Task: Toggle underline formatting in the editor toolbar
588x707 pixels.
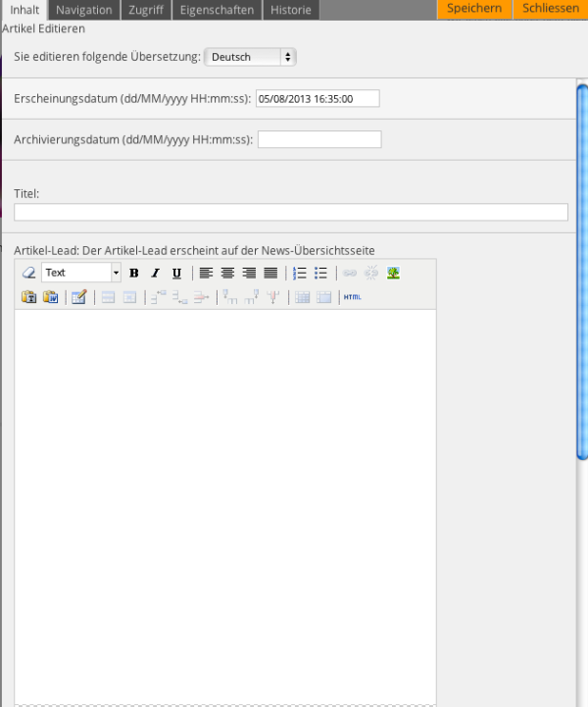Action: tap(176, 274)
